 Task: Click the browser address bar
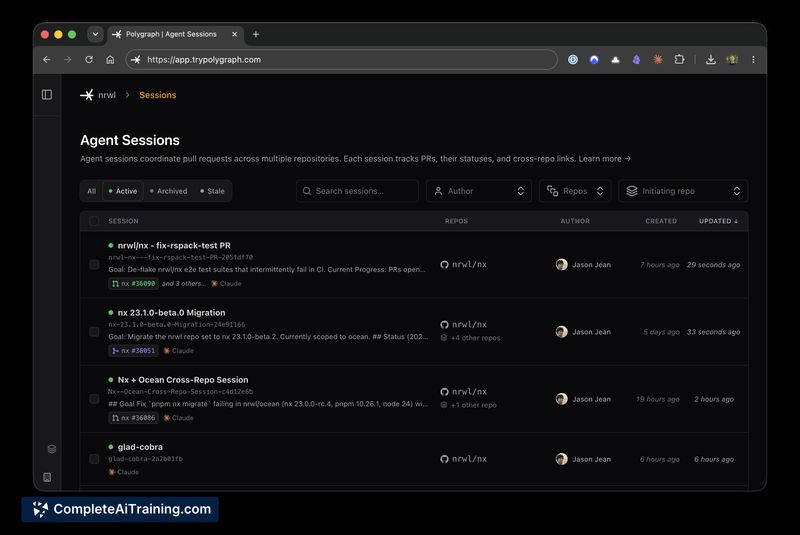342,60
